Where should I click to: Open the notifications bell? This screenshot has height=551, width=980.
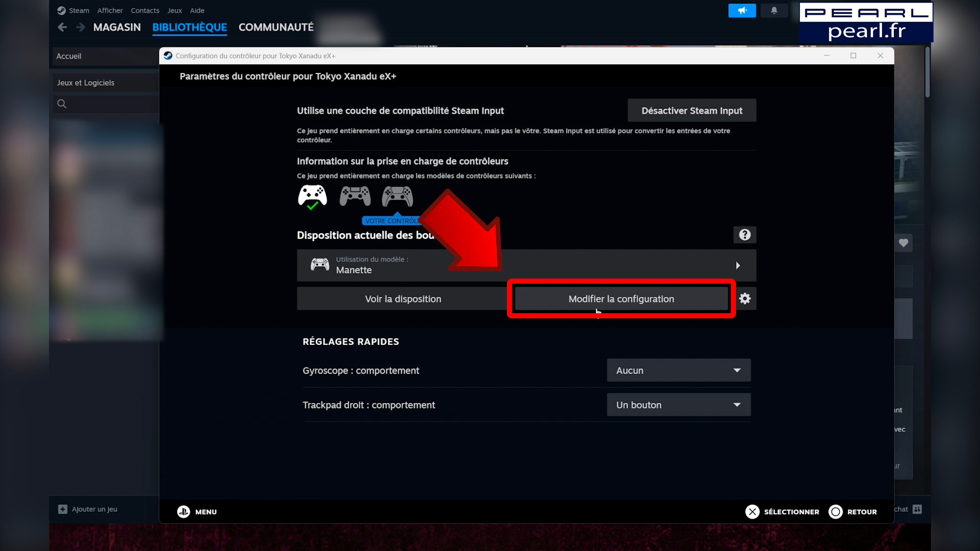pos(774,10)
